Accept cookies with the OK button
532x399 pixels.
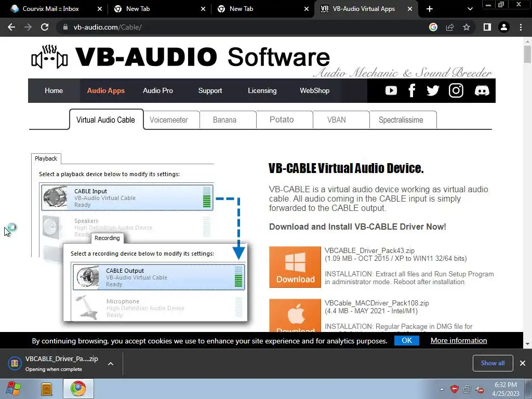[x=406, y=340]
